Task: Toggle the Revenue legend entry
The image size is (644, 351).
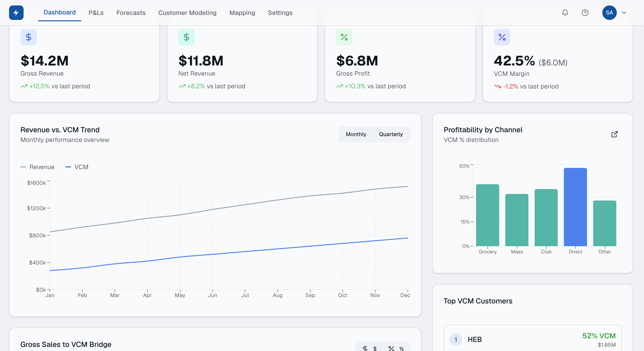Action: click(x=37, y=167)
